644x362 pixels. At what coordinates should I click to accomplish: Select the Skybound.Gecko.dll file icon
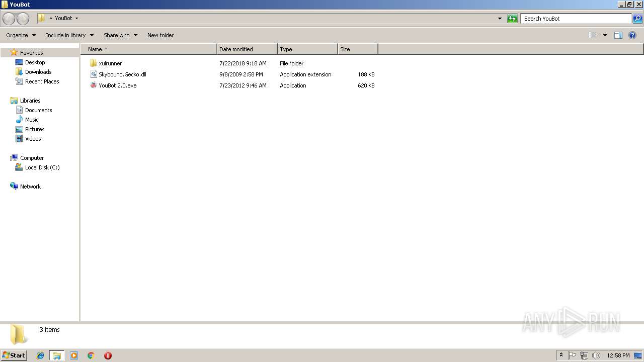click(93, 74)
